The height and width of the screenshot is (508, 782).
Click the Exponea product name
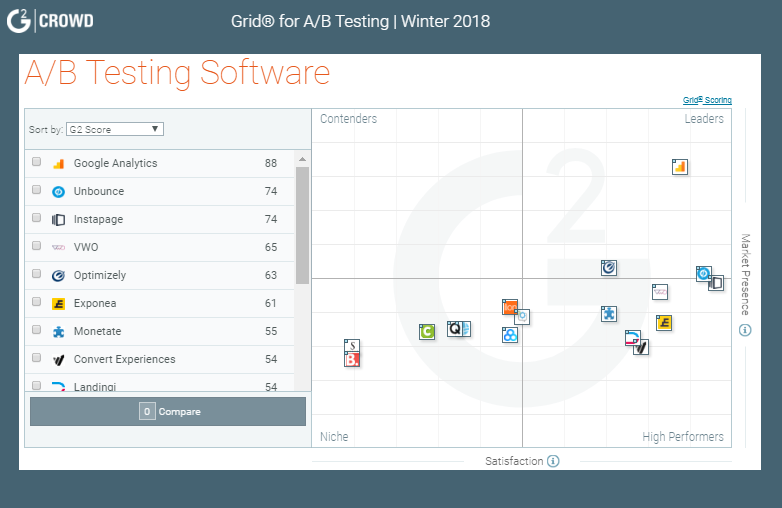[95, 303]
